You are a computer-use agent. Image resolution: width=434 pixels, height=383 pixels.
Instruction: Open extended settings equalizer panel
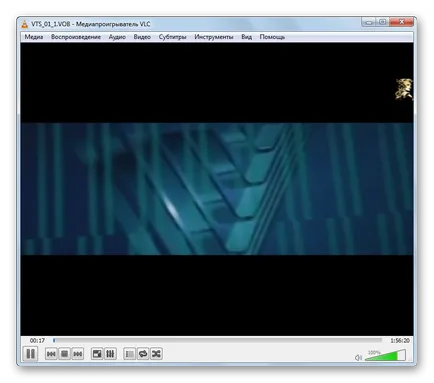110,354
